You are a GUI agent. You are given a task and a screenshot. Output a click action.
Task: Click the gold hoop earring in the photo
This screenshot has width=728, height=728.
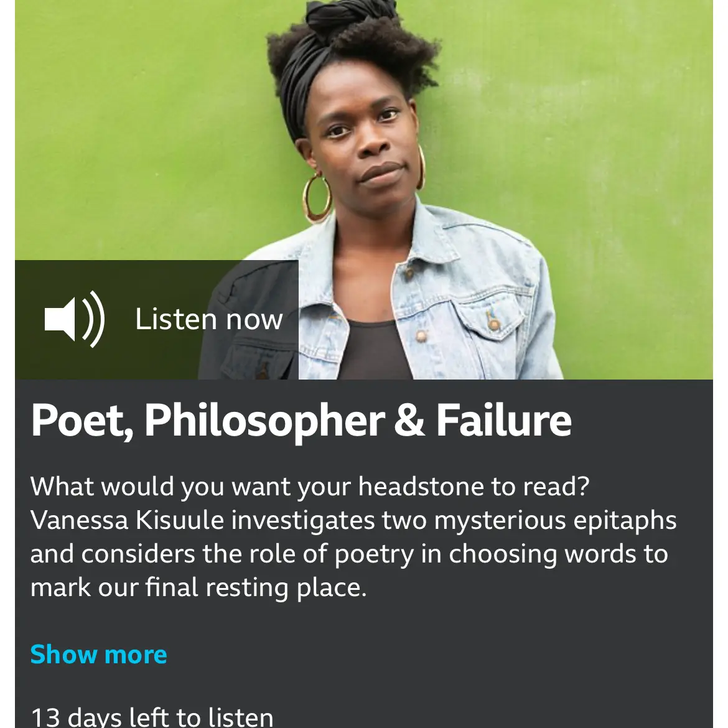coord(317,197)
